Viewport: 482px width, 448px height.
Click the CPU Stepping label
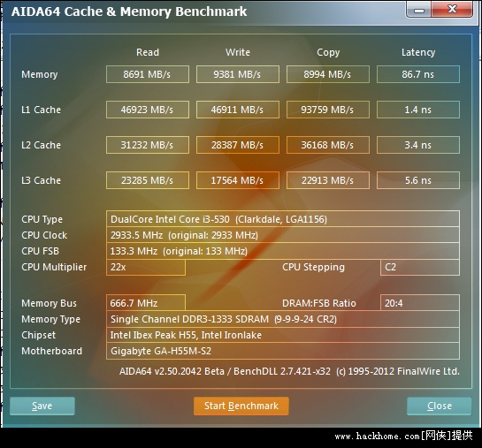313,267
